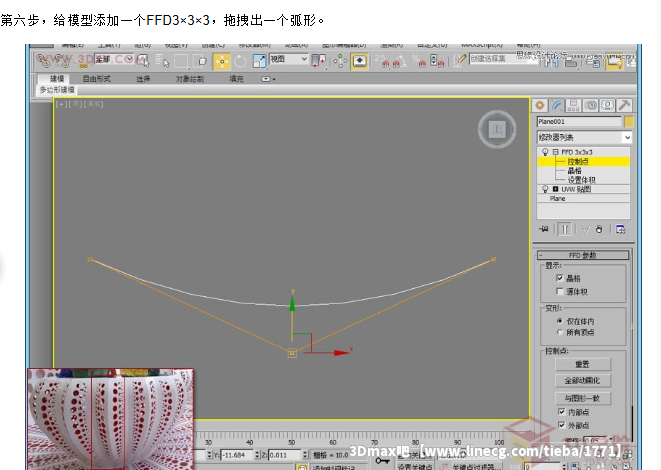Image resolution: width=661 pixels, height=470 pixels.
Task: Click the 全部动画化 button
Action: tap(583, 381)
